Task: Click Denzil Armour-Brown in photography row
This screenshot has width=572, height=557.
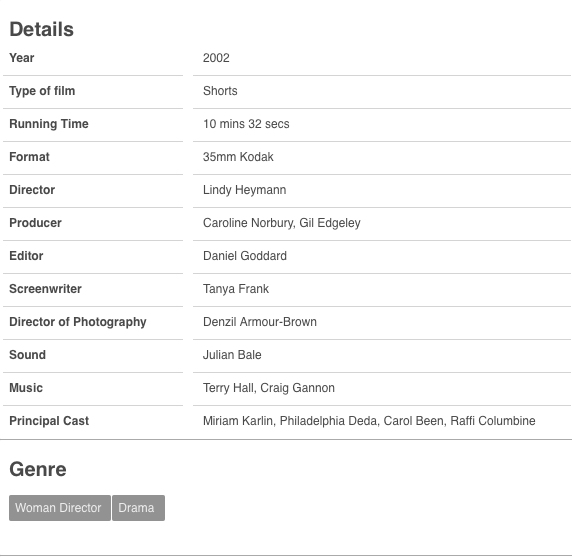Action: pyautogui.click(x=260, y=322)
